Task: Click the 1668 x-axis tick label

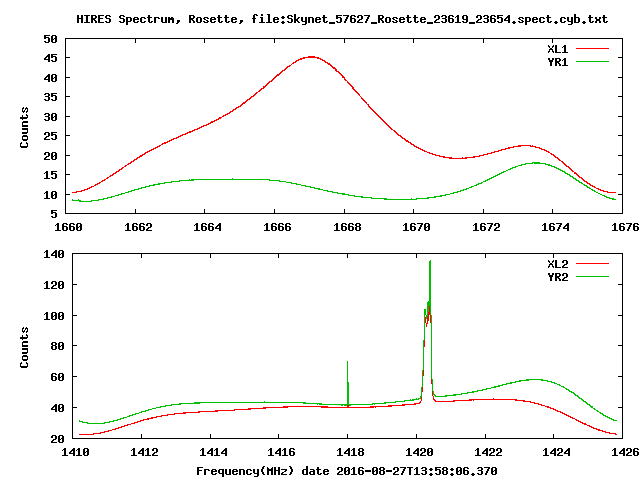Action: pyautogui.click(x=347, y=227)
